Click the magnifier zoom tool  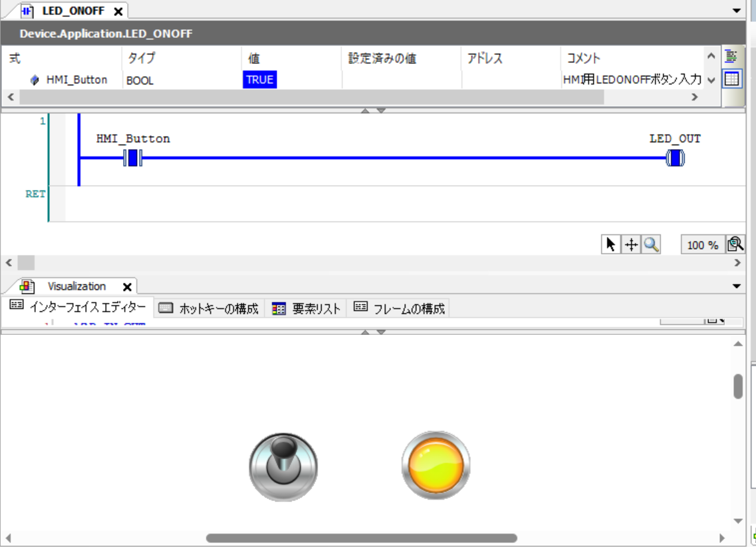(x=651, y=245)
